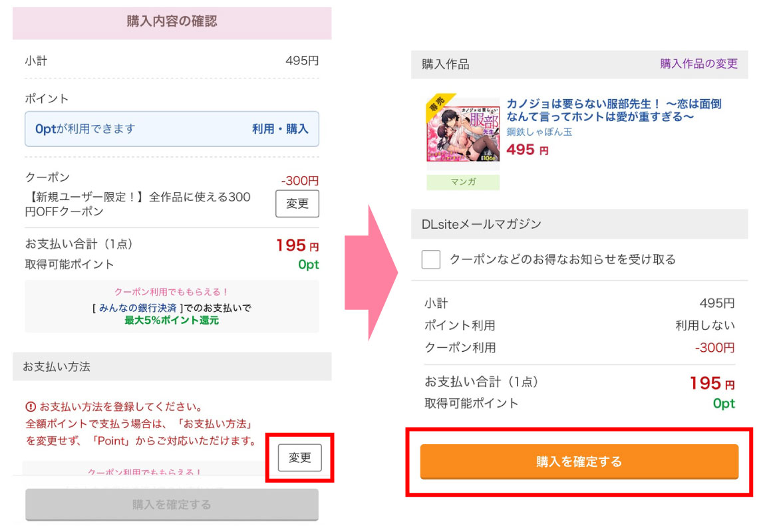Click the お支払い方法 section header
The image size is (765, 532).
point(57,366)
